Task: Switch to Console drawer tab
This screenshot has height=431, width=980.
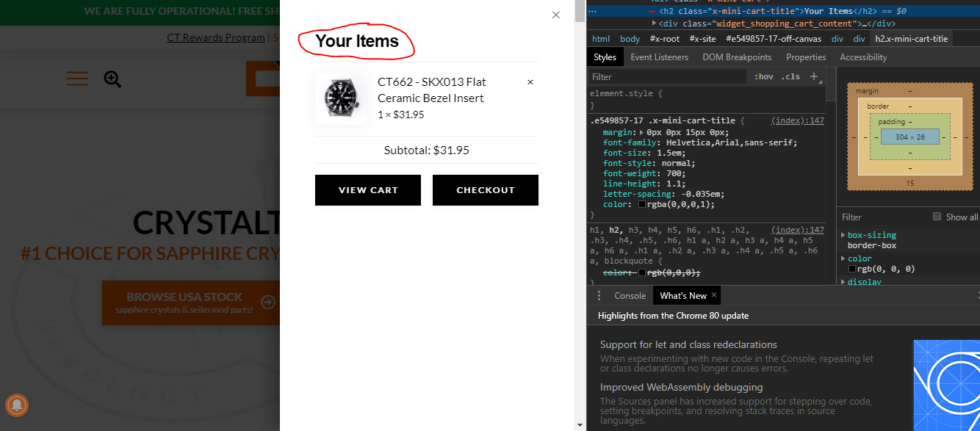Action: pos(630,295)
